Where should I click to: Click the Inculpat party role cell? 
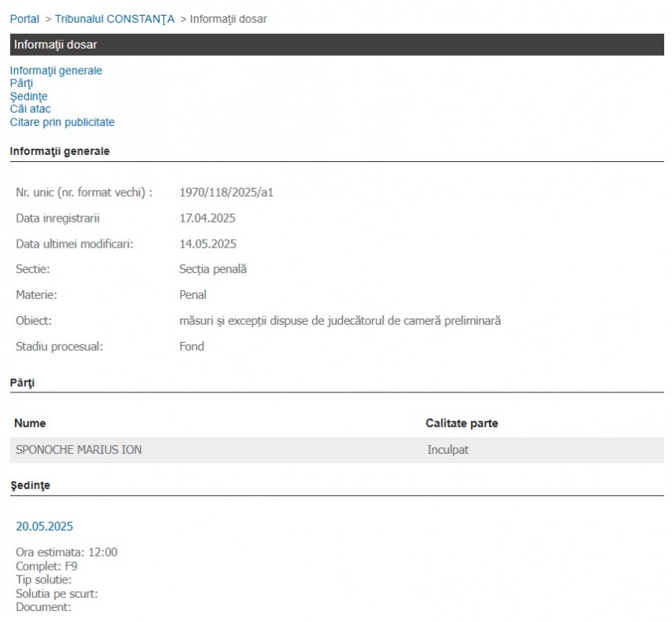(447, 450)
